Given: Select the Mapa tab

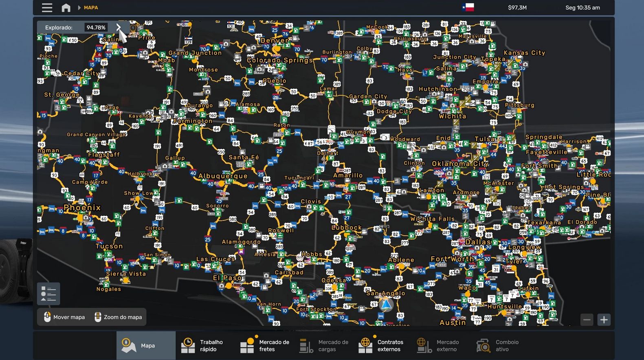Looking at the screenshot, I should 146,345.
